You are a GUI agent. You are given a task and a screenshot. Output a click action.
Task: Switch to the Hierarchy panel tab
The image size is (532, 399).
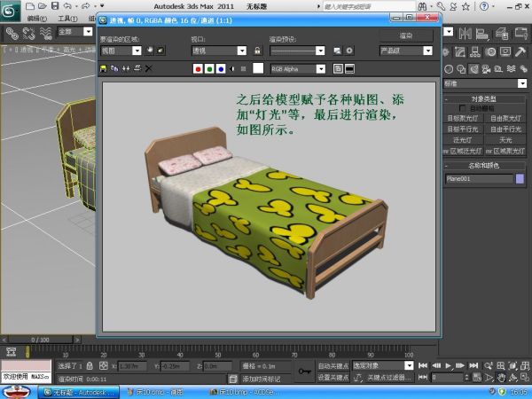pos(475,52)
